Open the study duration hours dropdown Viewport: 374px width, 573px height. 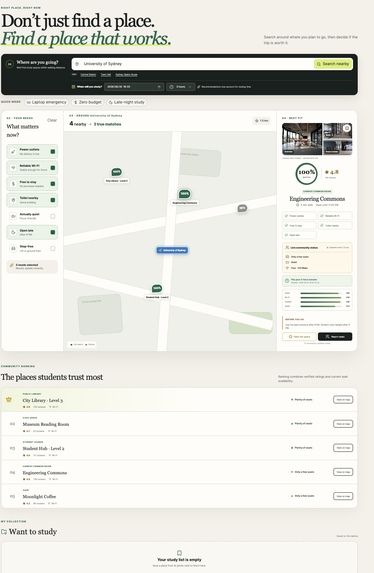tap(181, 87)
